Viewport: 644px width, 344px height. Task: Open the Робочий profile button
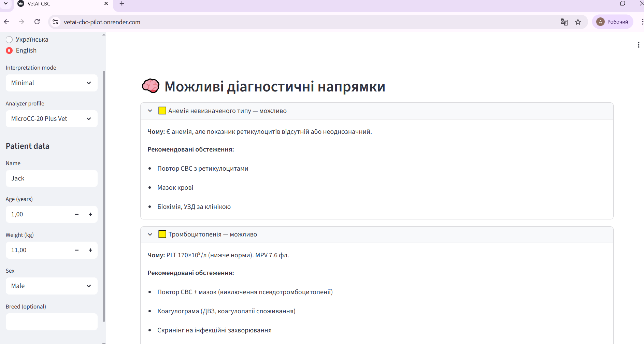point(613,22)
